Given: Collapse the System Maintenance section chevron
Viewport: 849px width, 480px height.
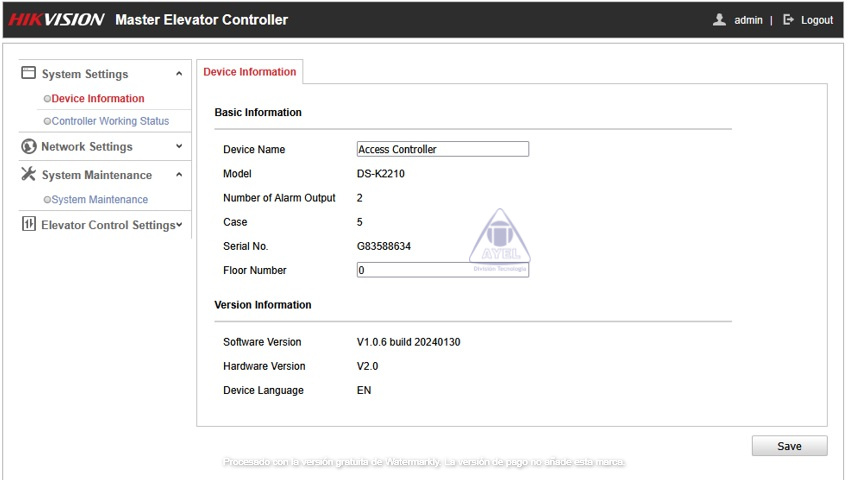Looking at the screenshot, I should click(179, 175).
